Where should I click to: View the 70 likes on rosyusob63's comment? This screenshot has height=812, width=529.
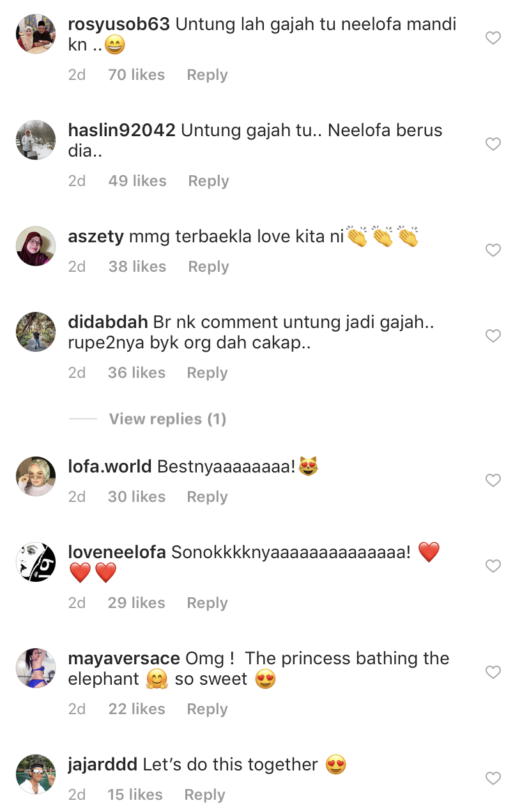[136, 75]
